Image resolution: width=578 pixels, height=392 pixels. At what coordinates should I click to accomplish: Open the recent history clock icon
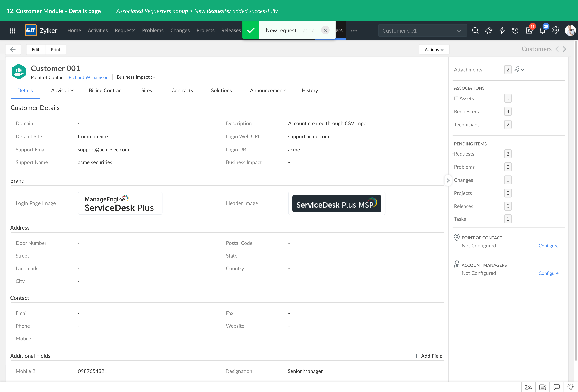(515, 31)
